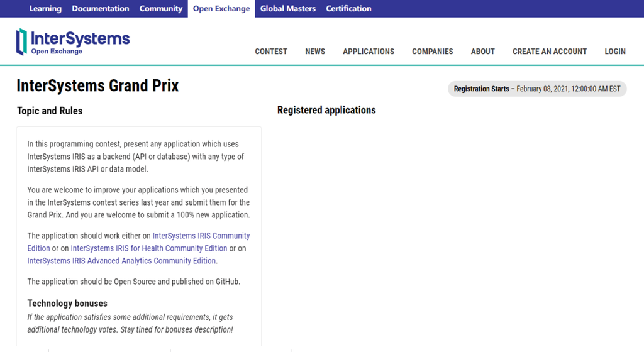This screenshot has height=352, width=644.
Task: Select the Open Exchange tab
Action: point(221,9)
